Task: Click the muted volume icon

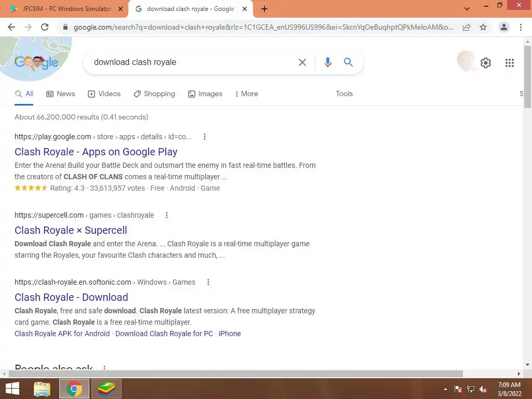Action: (x=483, y=389)
